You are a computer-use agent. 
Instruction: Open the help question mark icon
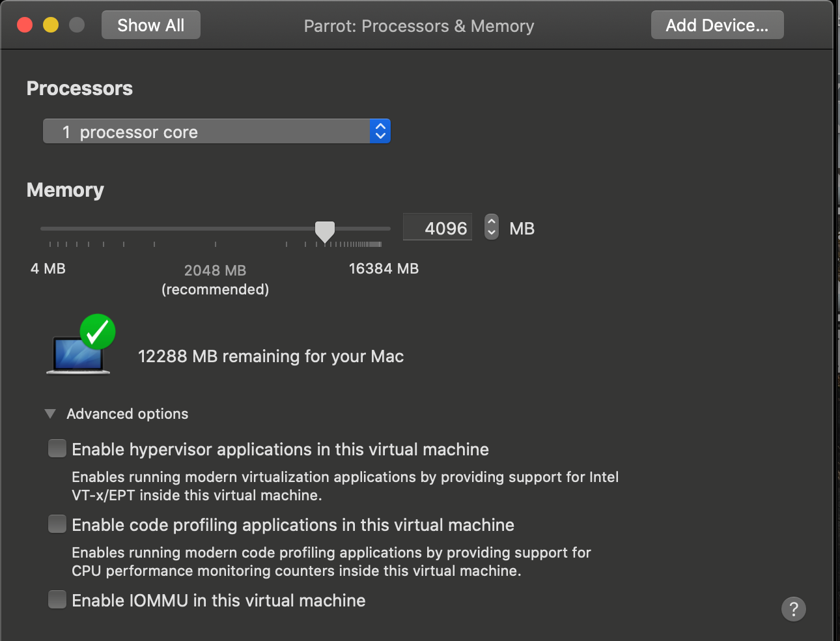coord(794,608)
